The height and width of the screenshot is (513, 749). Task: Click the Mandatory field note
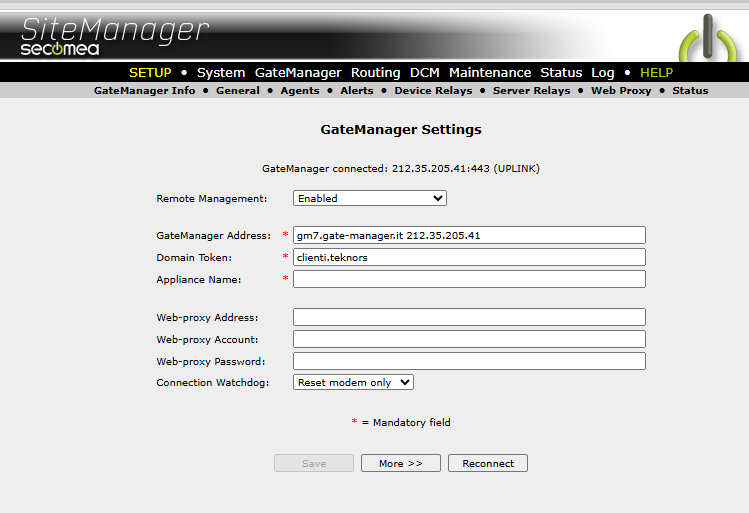[401, 422]
